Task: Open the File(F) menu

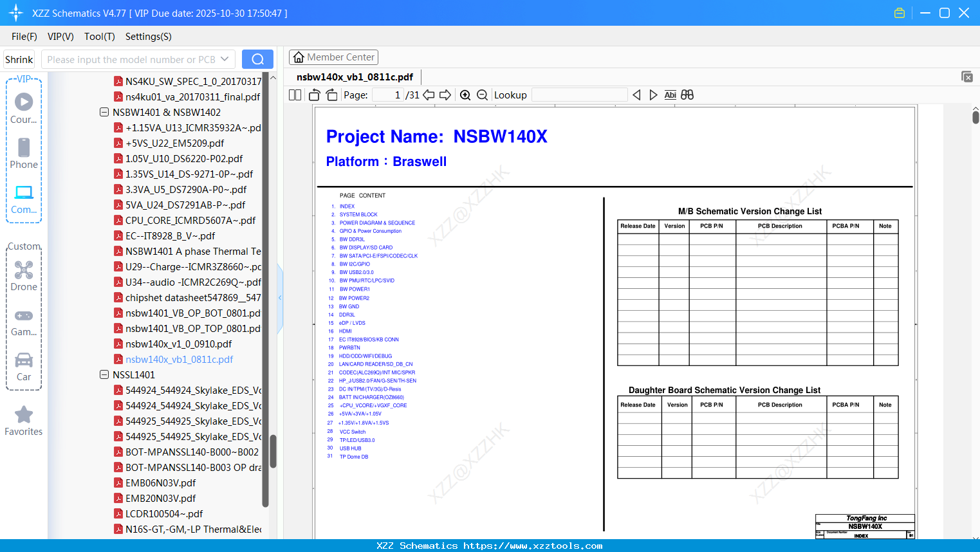Action: 24,37
